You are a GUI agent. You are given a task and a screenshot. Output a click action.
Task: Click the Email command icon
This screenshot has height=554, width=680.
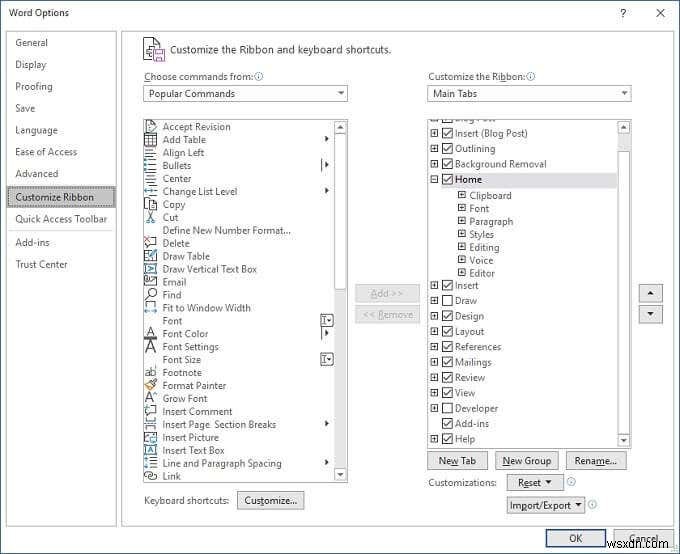(150, 282)
